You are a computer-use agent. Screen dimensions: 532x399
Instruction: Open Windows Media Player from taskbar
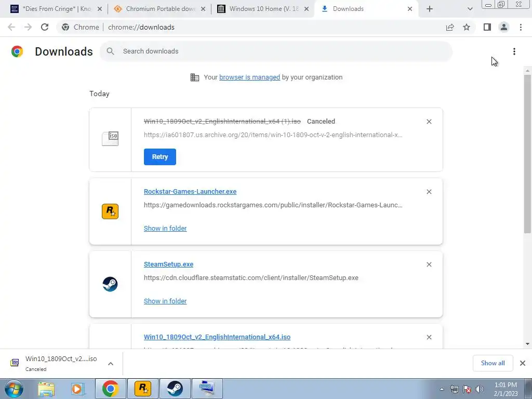tap(78, 389)
